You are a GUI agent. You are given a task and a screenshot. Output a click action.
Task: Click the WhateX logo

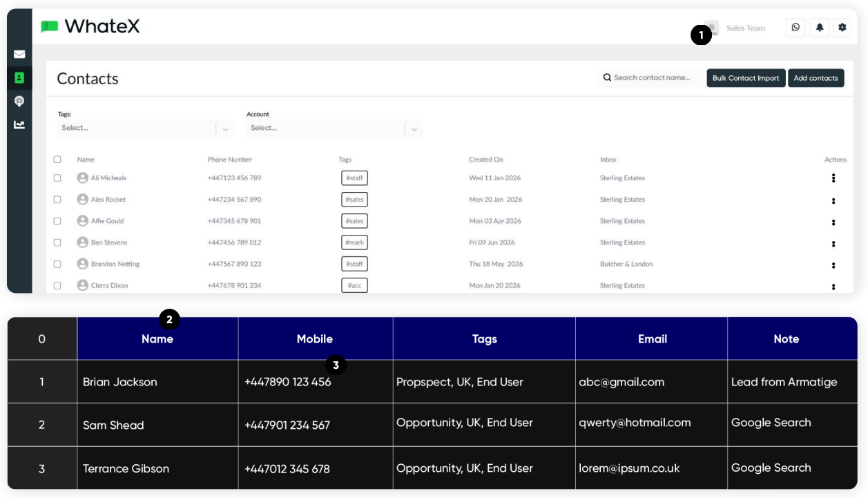point(90,26)
